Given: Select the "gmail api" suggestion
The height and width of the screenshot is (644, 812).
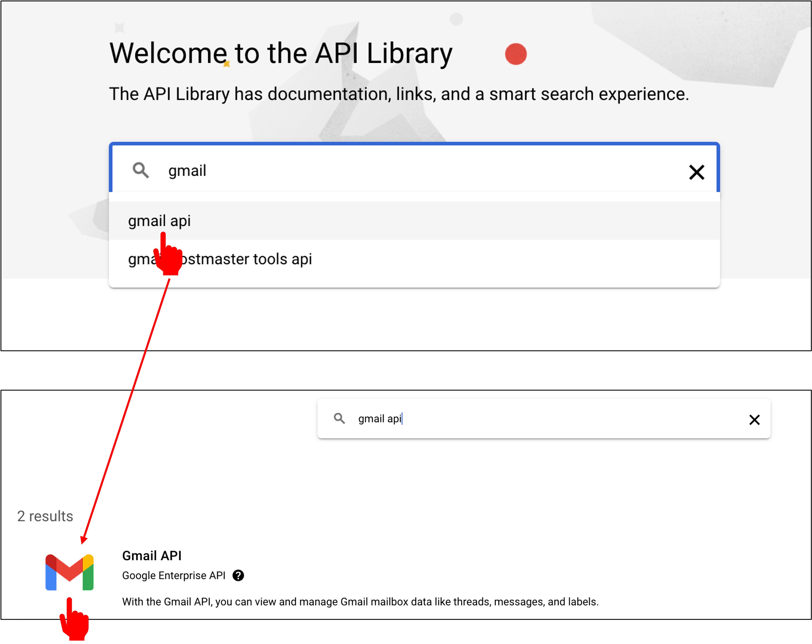Looking at the screenshot, I should click(414, 221).
